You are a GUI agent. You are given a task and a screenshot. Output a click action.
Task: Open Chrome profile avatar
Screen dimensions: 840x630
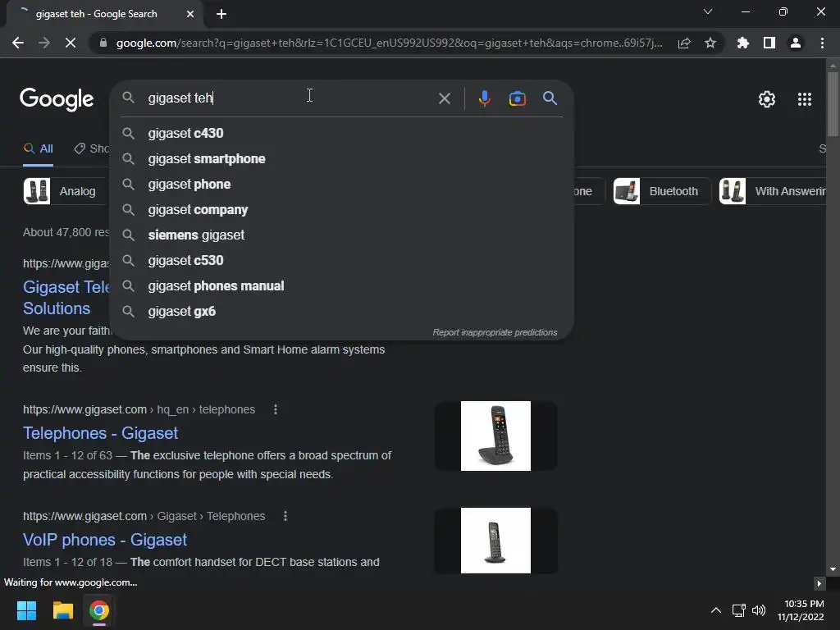pyautogui.click(x=796, y=43)
